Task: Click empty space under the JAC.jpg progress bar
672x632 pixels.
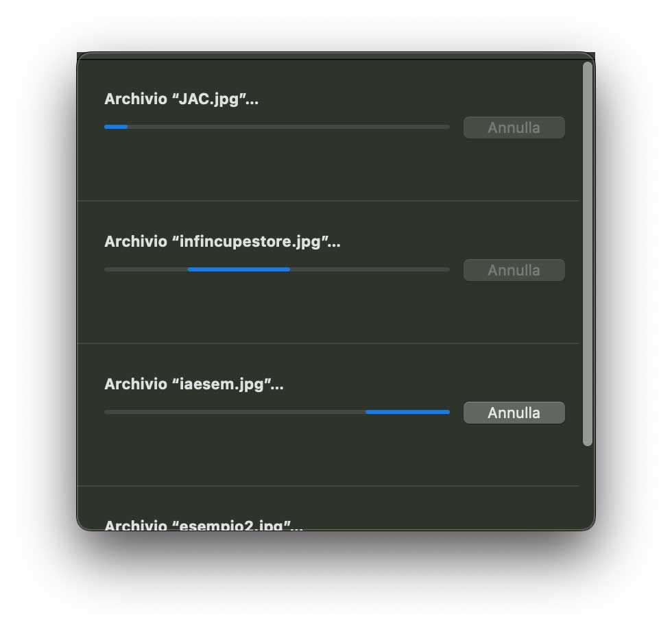Action: click(277, 165)
